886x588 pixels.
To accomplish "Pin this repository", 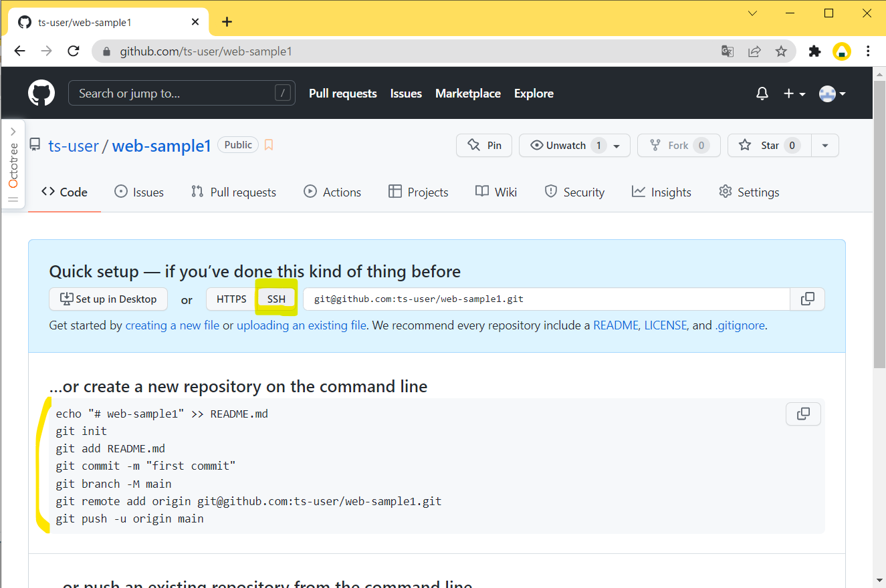I will (x=484, y=146).
